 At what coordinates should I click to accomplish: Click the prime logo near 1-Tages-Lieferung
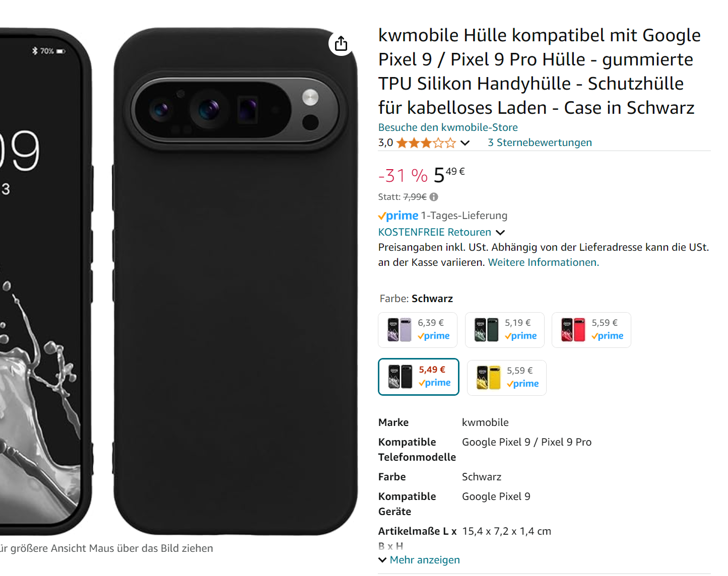click(x=398, y=215)
